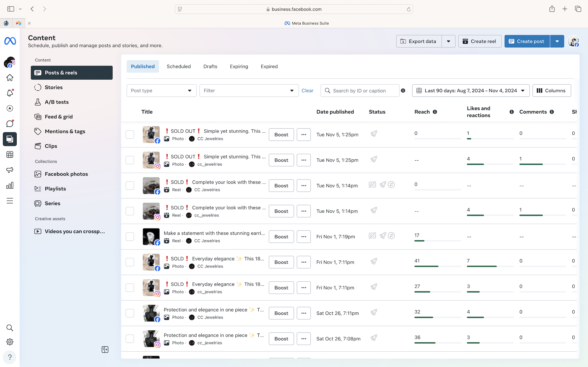Open Ads megaphone icon
The width and height of the screenshot is (588, 367).
(10, 170)
